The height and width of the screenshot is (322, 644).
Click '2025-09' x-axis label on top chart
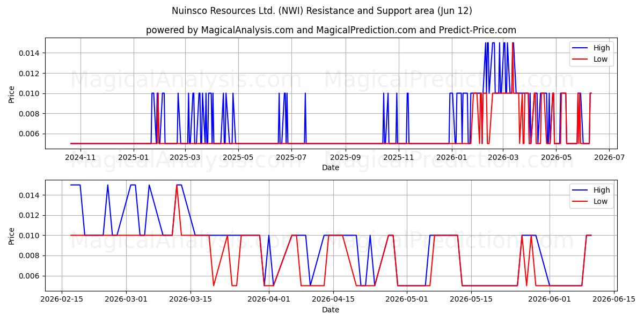345,157
